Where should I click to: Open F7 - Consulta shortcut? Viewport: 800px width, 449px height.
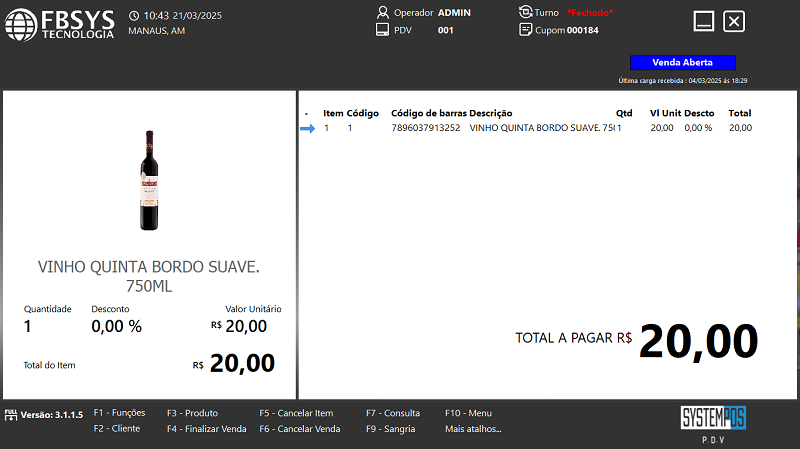coord(393,413)
